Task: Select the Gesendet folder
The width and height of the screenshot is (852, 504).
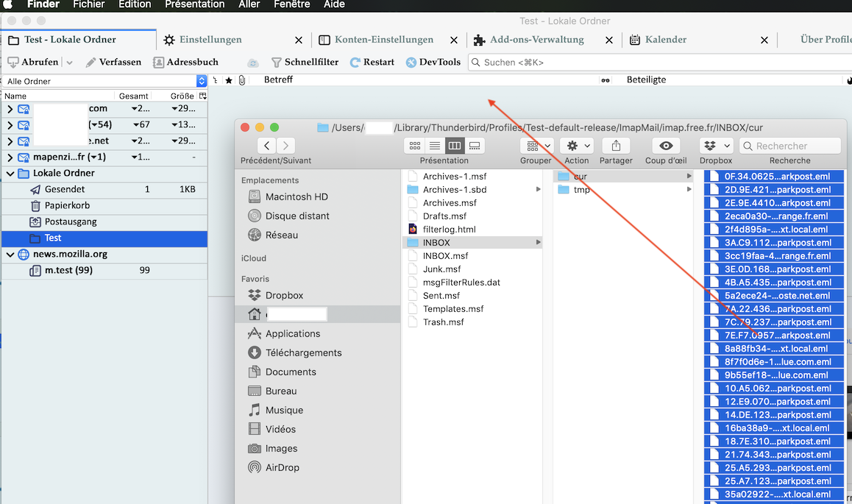Action: tap(104, 189)
